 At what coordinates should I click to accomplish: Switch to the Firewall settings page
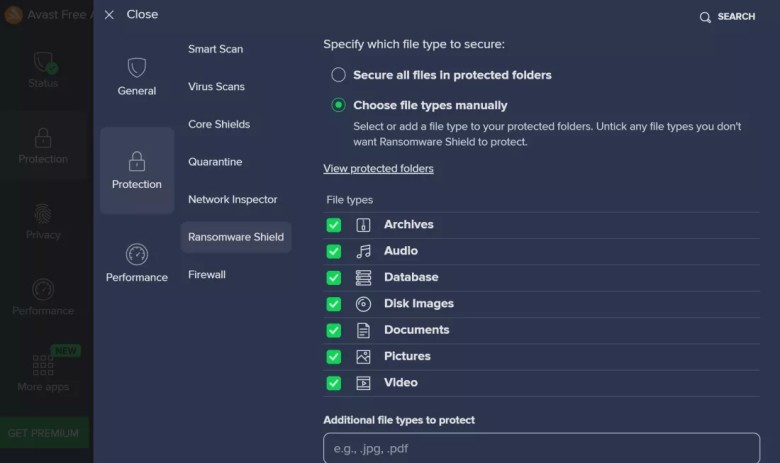[206, 275]
